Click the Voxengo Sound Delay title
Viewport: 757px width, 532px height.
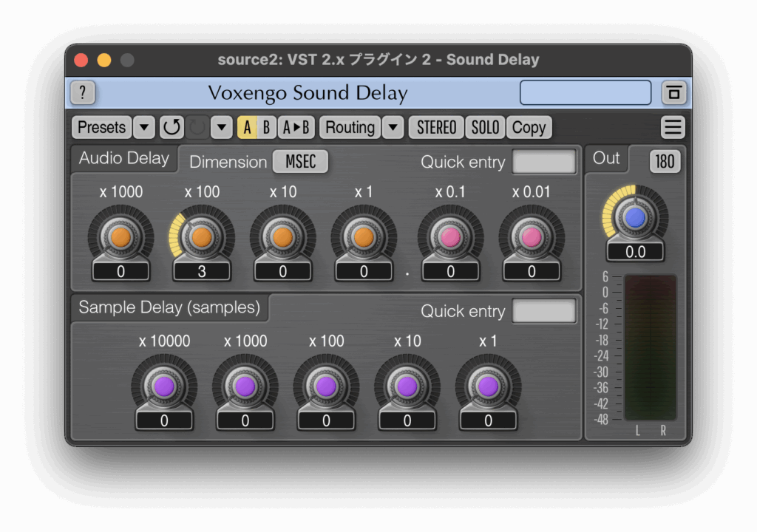[x=308, y=92]
